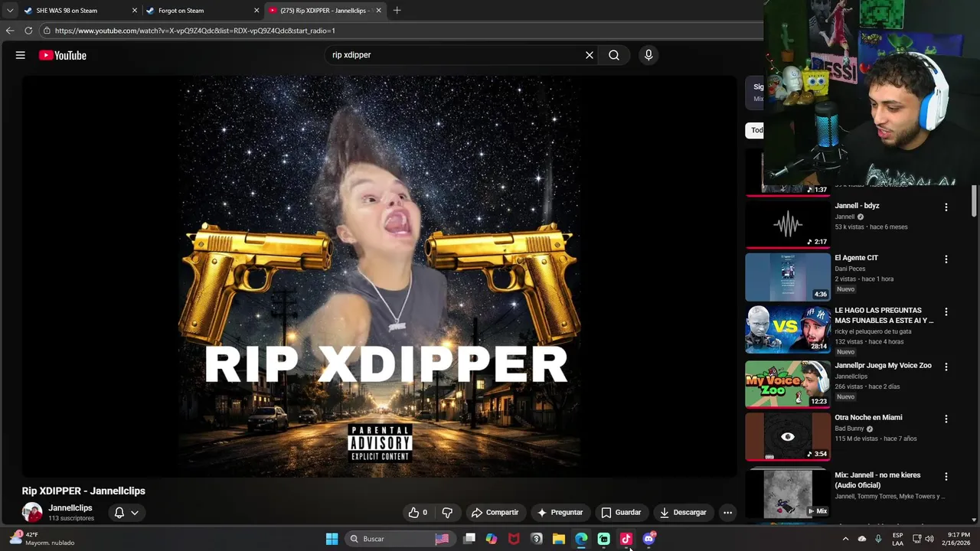980x551 pixels.
Task: Go back with the browser back arrow
Action: 10,31
